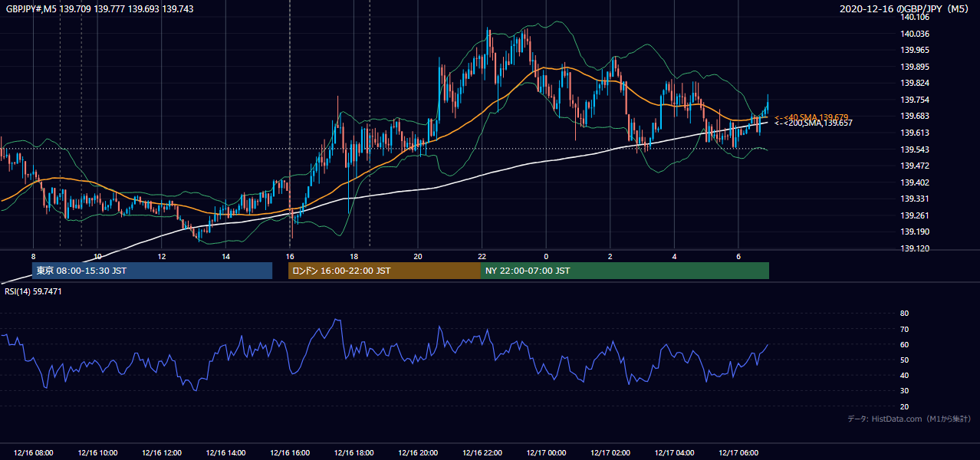The height and width of the screenshot is (460, 980).
Task: Click price axis label 139.683
Action: 916,117
